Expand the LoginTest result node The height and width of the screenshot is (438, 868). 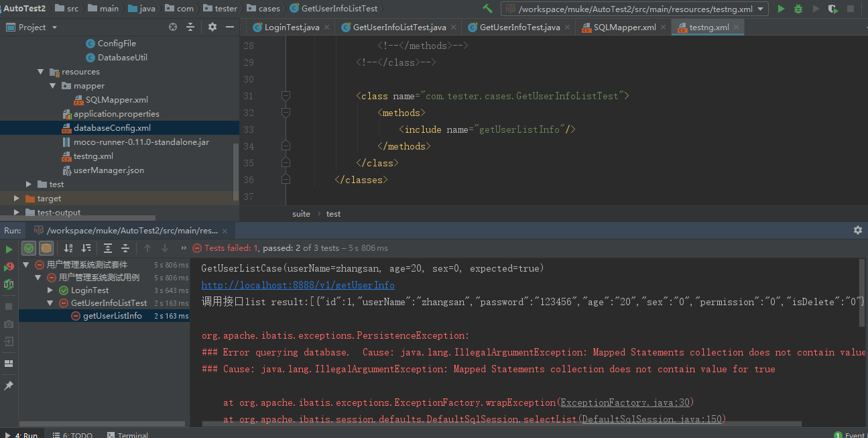(x=50, y=290)
